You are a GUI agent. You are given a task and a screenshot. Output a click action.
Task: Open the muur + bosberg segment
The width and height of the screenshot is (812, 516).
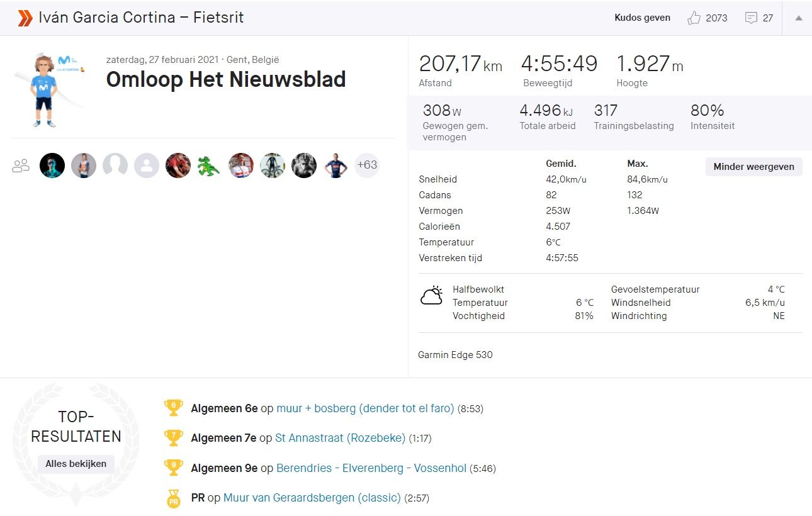coord(365,408)
